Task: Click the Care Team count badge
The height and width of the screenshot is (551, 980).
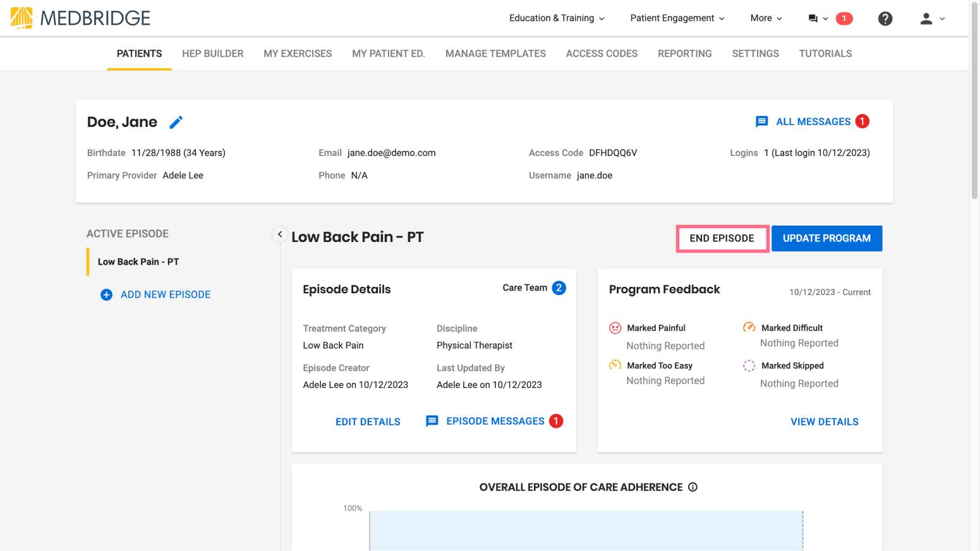Action: (559, 288)
